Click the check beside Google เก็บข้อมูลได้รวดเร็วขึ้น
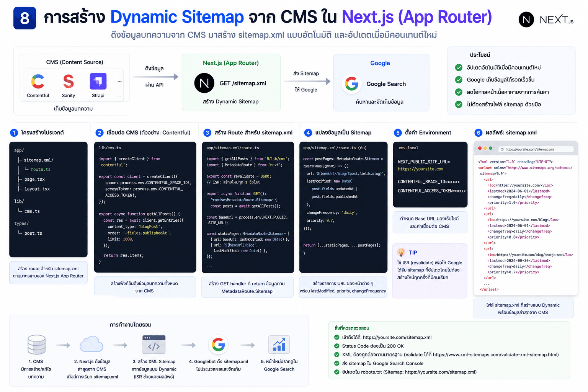The height and width of the screenshot is (392, 588). (459, 80)
